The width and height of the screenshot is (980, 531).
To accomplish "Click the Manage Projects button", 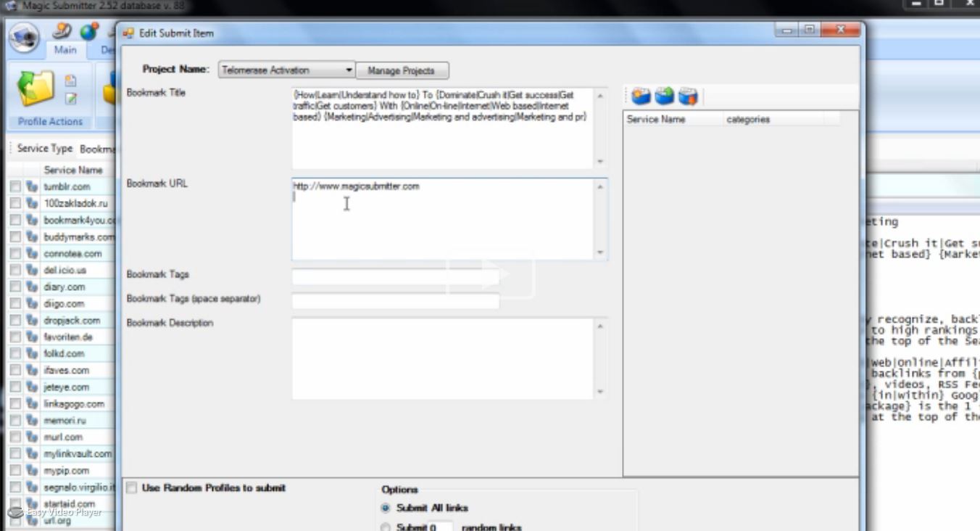I will click(402, 70).
